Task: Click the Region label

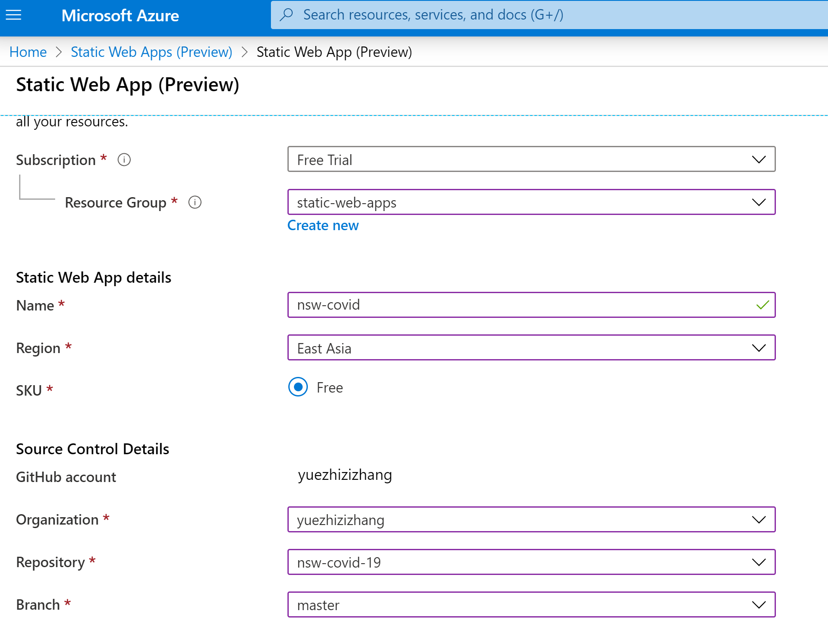Action: tap(38, 348)
